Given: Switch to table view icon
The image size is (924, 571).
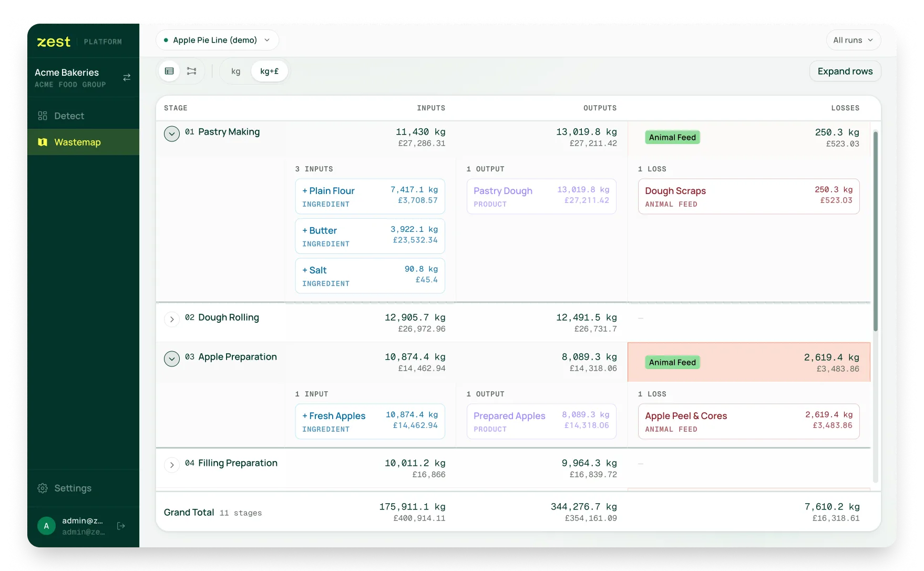Looking at the screenshot, I should (169, 71).
